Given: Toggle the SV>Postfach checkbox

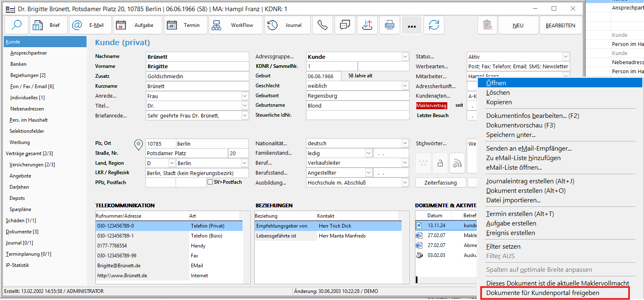Looking at the screenshot, I should click(x=210, y=182).
